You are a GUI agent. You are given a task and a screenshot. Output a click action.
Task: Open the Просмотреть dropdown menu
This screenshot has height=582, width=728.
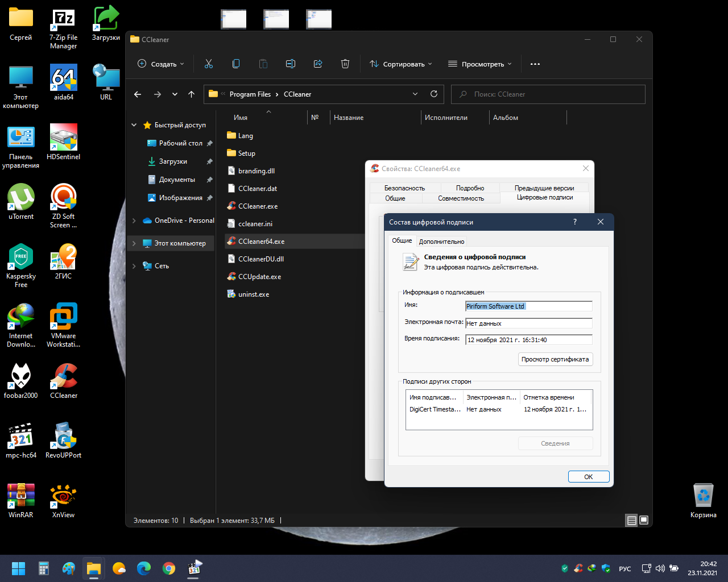click(480, 64)
